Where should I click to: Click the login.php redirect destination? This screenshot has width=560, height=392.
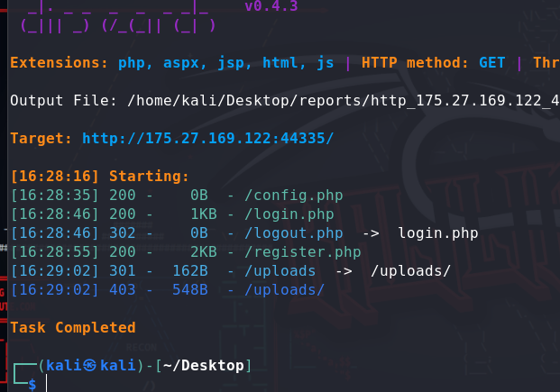click(x=437, y=233)
